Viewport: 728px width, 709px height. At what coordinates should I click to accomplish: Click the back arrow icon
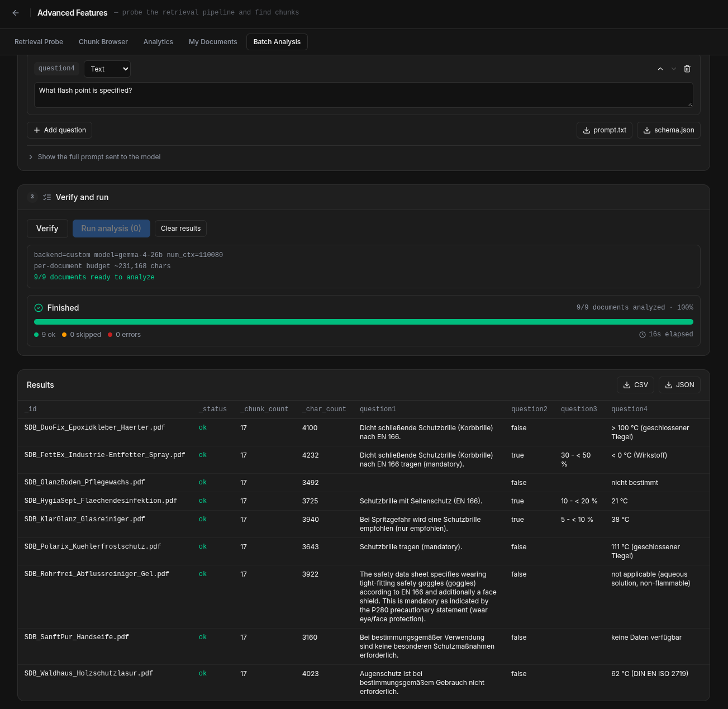(x=16, y=13)
